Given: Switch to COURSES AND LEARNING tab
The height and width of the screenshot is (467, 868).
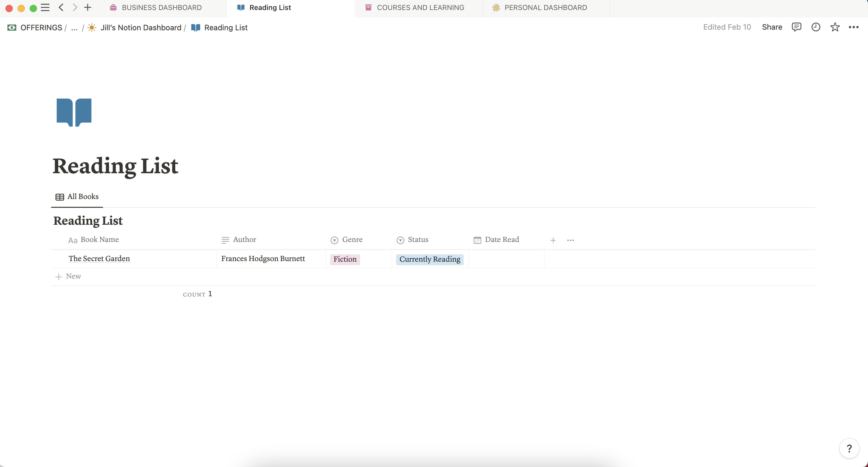Looking at the screenshot, I should (x=420, y=8).
